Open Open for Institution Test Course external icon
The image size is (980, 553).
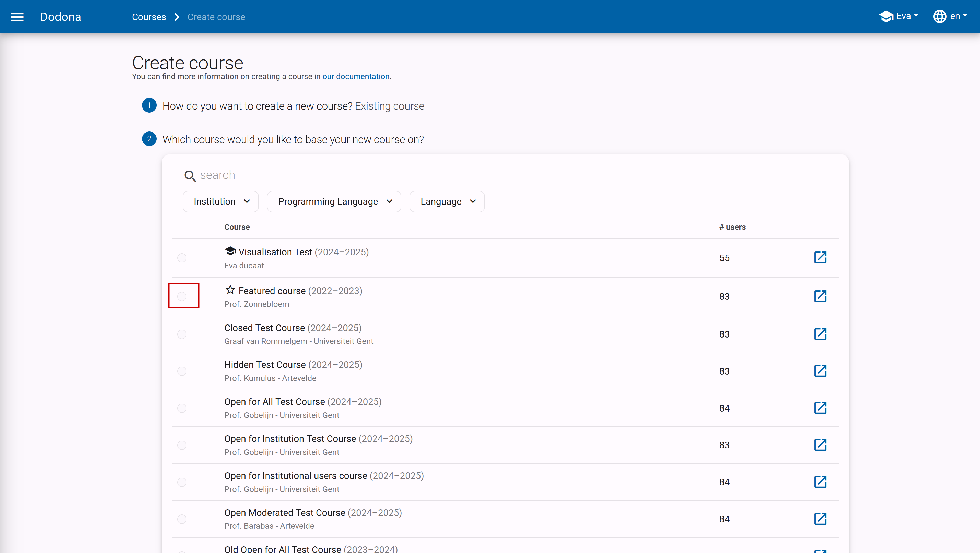click(820, 445)
